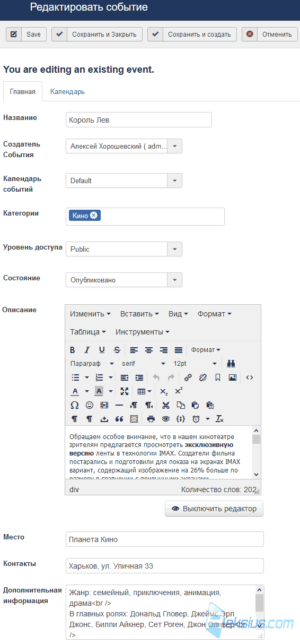
Task: Open the 12pt font size dropdown
Action: [195, 364]
